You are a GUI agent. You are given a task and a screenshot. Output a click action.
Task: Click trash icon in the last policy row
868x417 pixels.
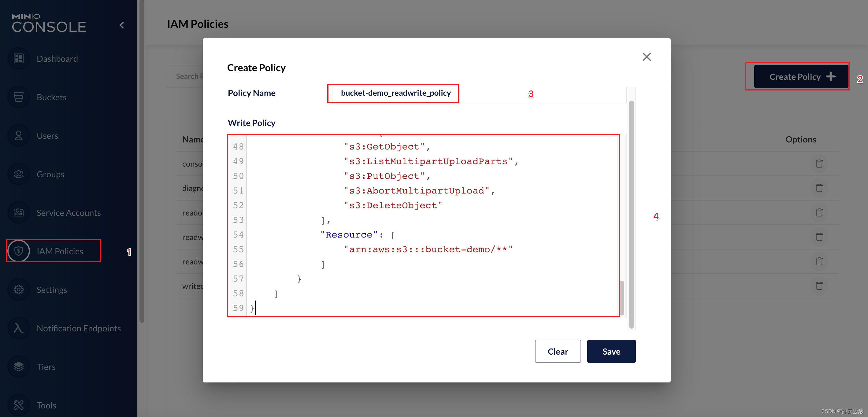[x=819, y=286]
